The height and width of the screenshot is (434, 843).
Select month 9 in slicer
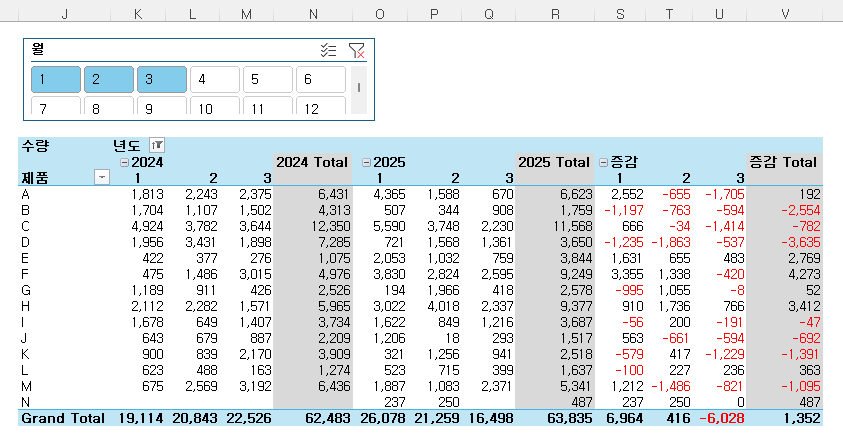click(x=162, y=106)
